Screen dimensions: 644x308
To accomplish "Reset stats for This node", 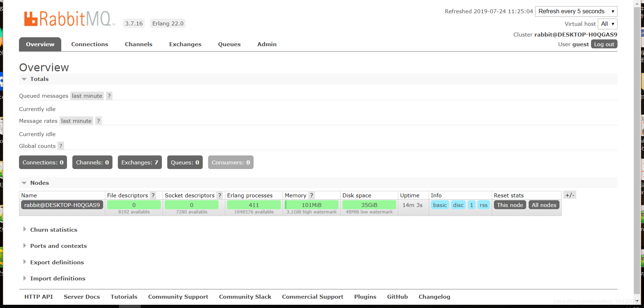I will (510, 205).
